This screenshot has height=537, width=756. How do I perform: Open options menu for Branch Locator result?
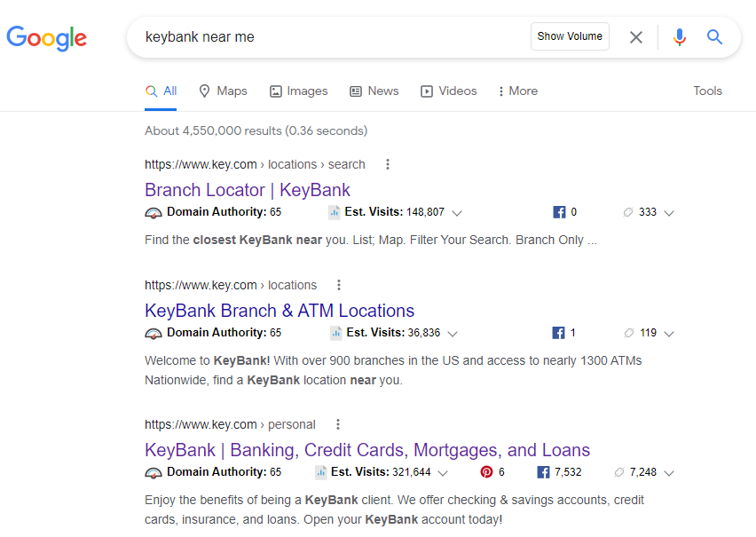click(387, 164)
